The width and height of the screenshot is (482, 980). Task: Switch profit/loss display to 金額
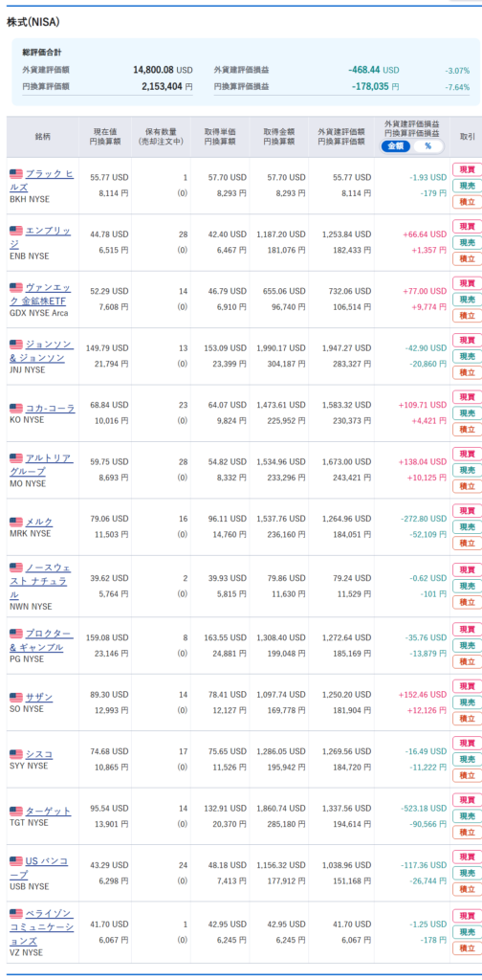coord(396,145)
